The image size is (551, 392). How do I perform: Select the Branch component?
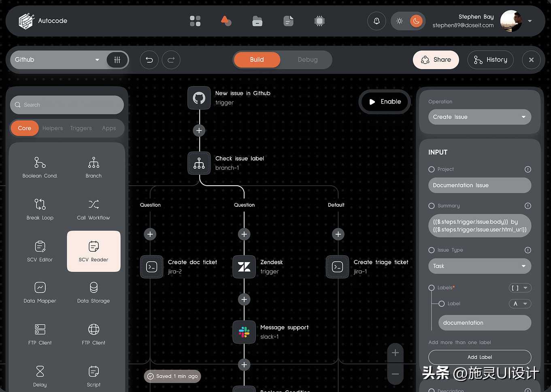coord(94,167)
